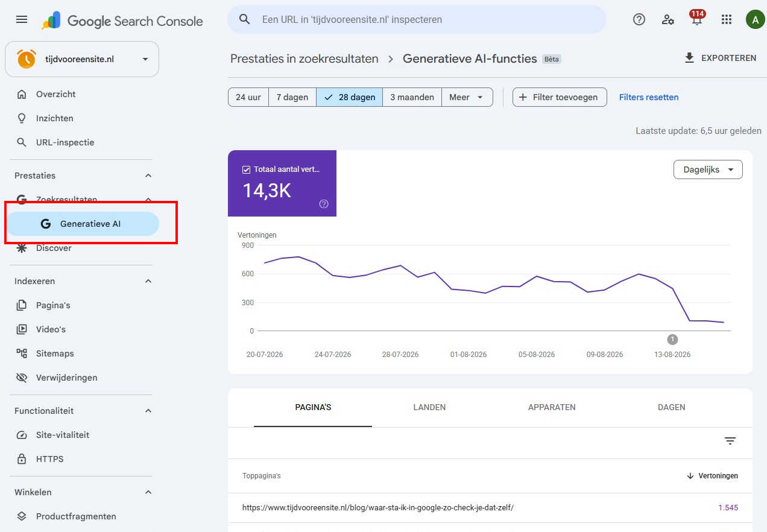This screenshot has height=532, width=767.
Task: Click Filter toevoegen button
Action: (x=560, y=97)
